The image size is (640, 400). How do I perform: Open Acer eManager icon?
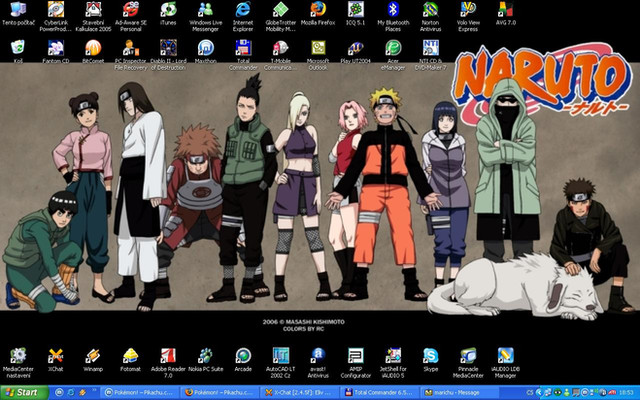click(393, 55)
